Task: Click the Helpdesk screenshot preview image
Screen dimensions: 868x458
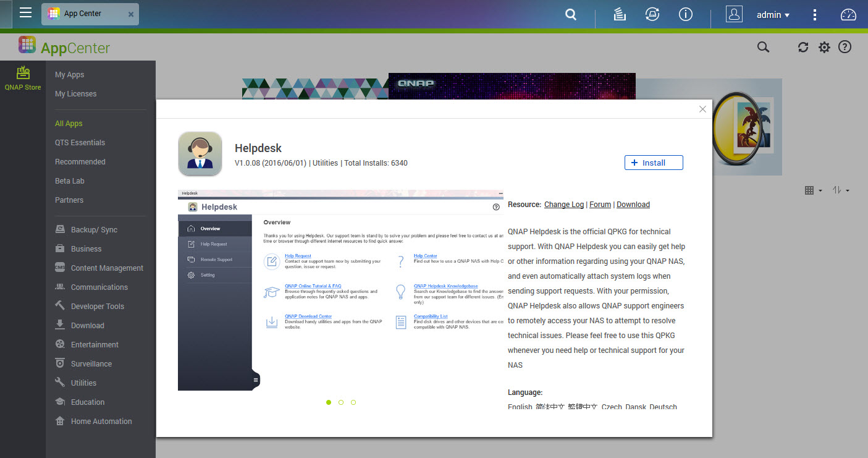Action: [x=340, y=290]
